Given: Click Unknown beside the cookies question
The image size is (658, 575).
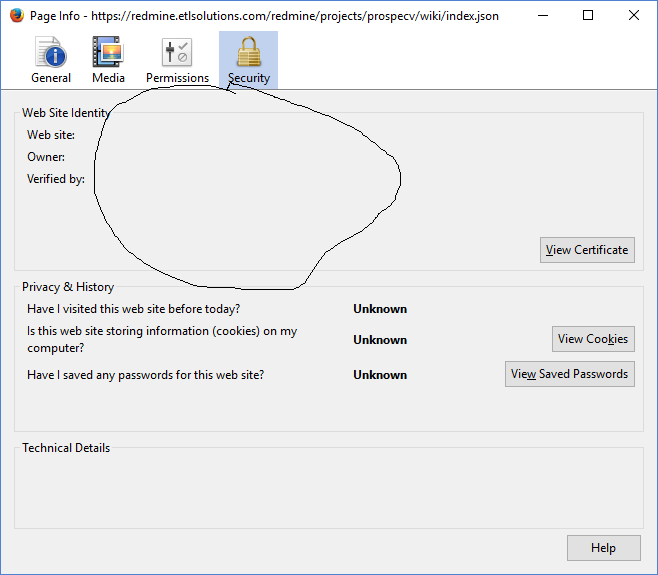Looking at the screenshot, I should click(x=380, y=340).
